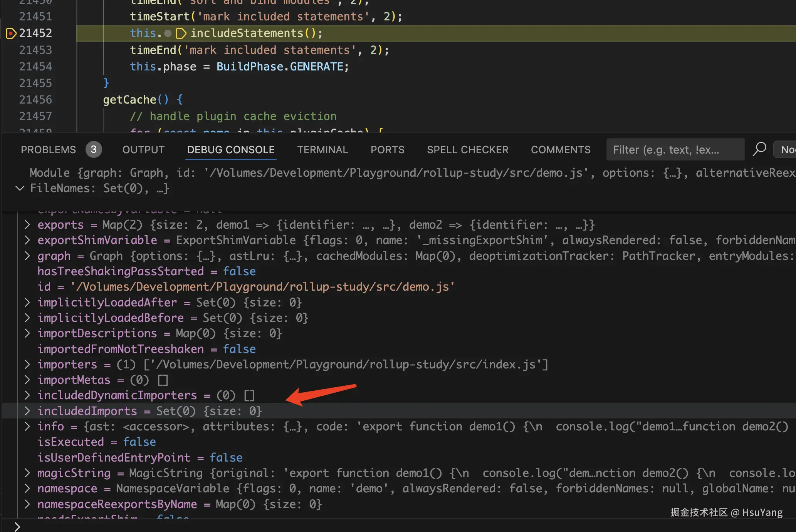This screenshot has height=532, width=796.
Task: Expand the importers array entry
Action: [27, 365]
